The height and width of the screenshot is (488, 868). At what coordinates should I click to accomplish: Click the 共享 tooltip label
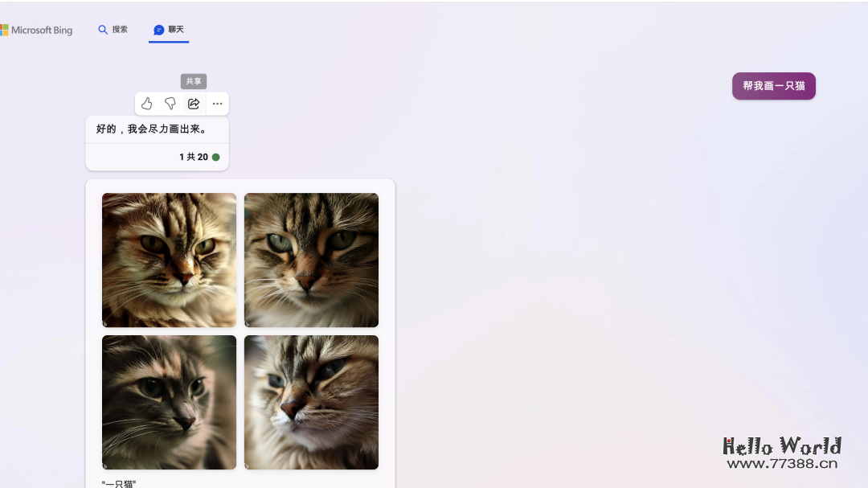194,81
